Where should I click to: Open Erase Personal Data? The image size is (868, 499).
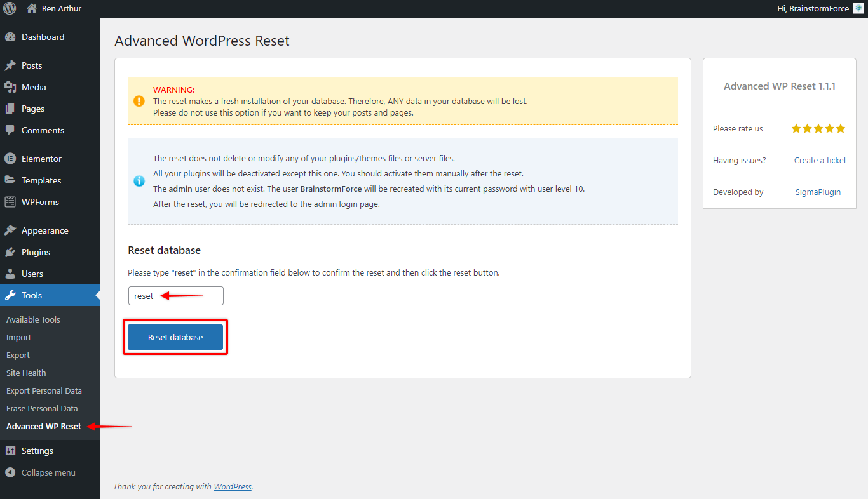pos(42,408)
